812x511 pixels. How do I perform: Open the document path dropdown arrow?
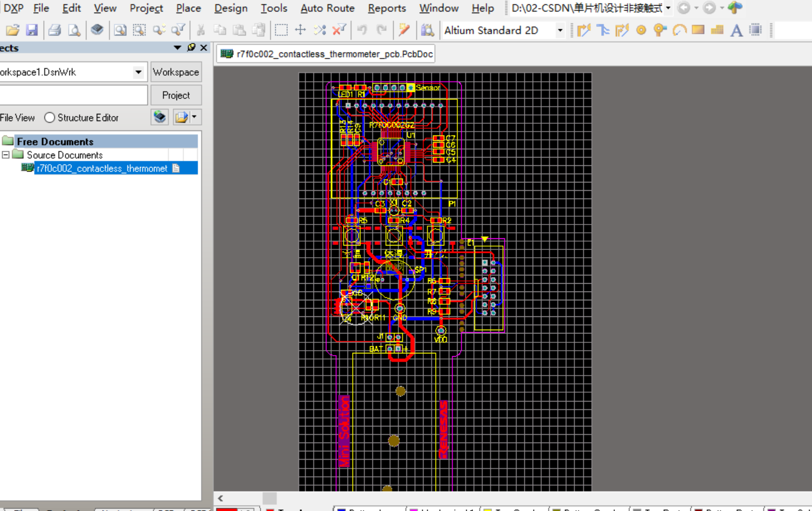(x=668, y=8)
